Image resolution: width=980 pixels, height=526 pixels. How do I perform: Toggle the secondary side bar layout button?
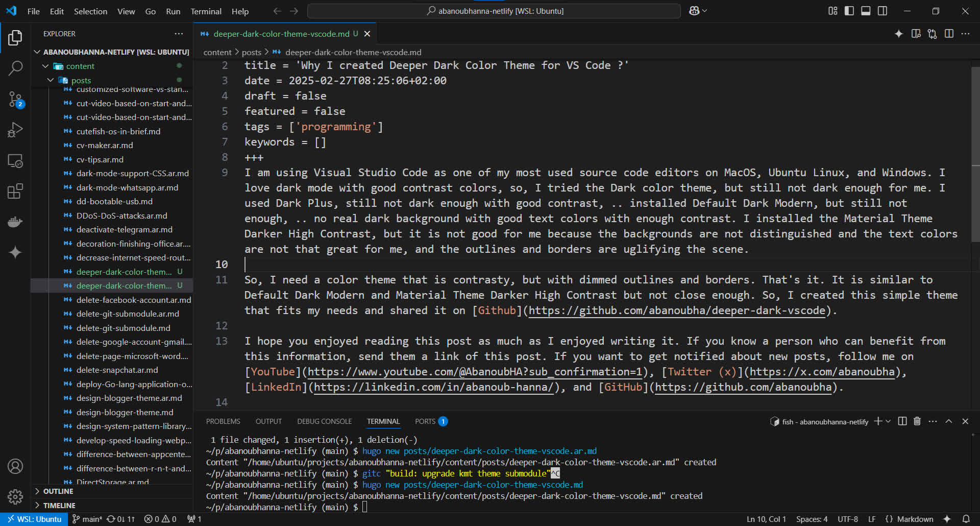pos(883,11)
